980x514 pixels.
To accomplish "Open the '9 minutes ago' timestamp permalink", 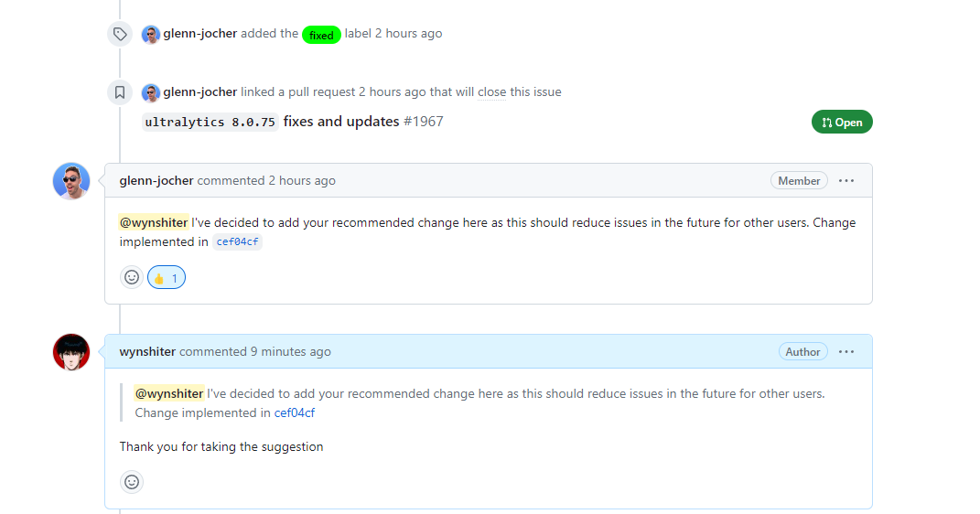I will [291, 351].
